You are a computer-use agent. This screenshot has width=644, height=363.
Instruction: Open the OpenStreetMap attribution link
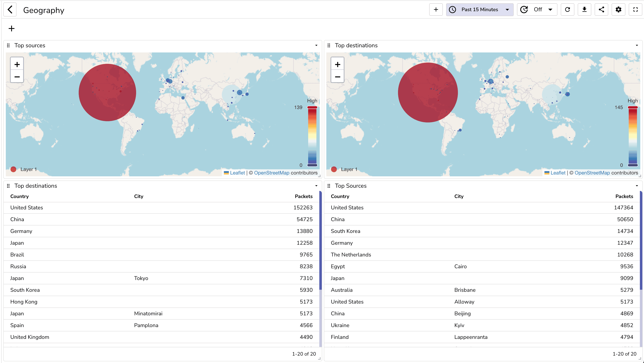(x=272, y=173)
